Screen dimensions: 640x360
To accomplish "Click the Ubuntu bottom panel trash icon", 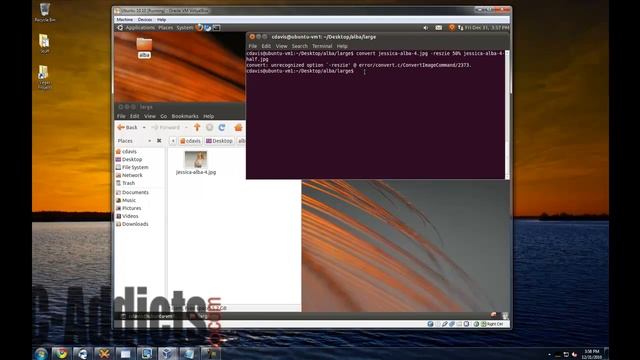I will click(x=505, y=316).
